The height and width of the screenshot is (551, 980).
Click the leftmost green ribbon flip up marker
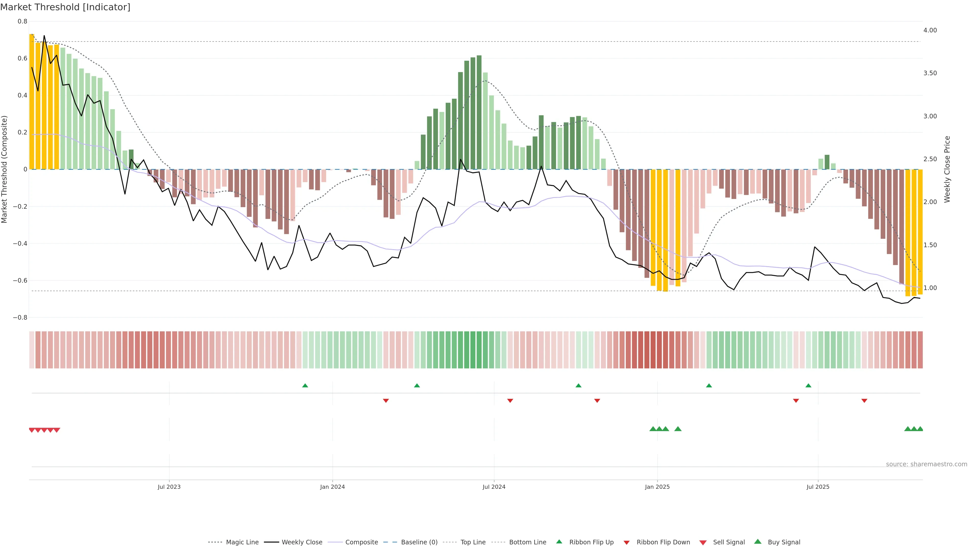click(305, 386)
